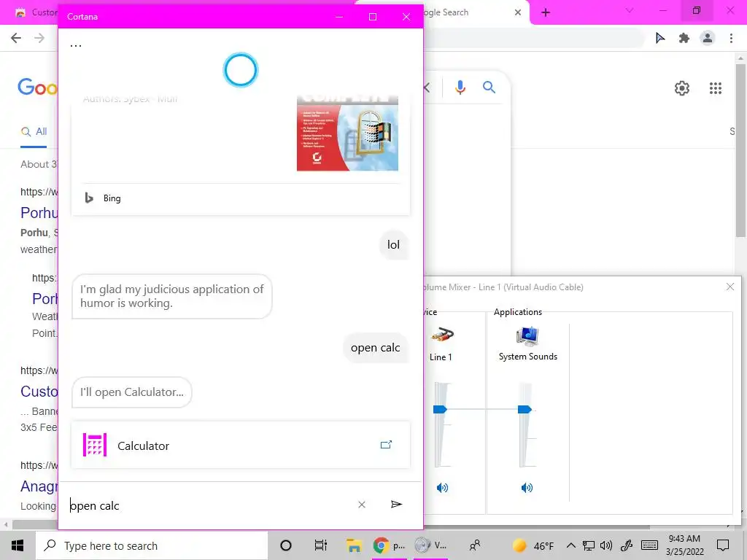
Task: Open the 'Anagr' search result link
Action: point(39,486)
